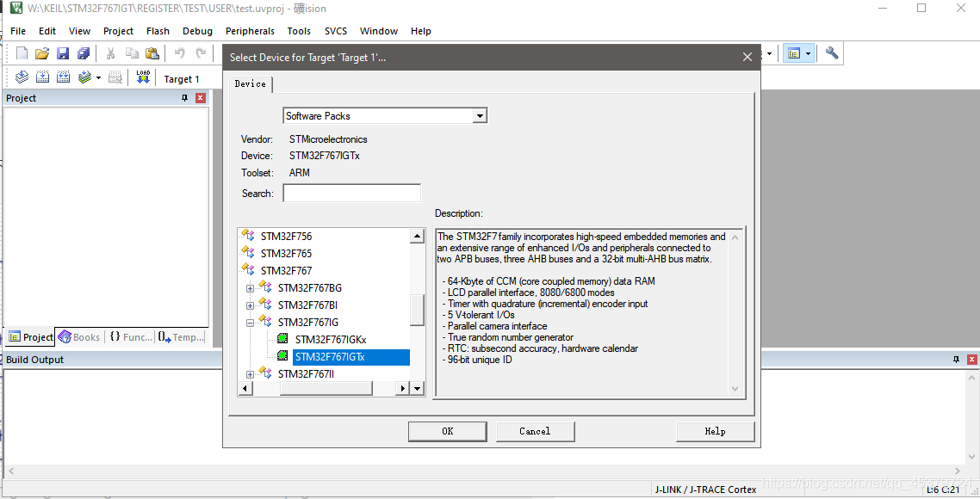Viewport: 980px width, 499px height.
Task: Click the window layout icon in toolbar
Action: (x=794, y=53)
